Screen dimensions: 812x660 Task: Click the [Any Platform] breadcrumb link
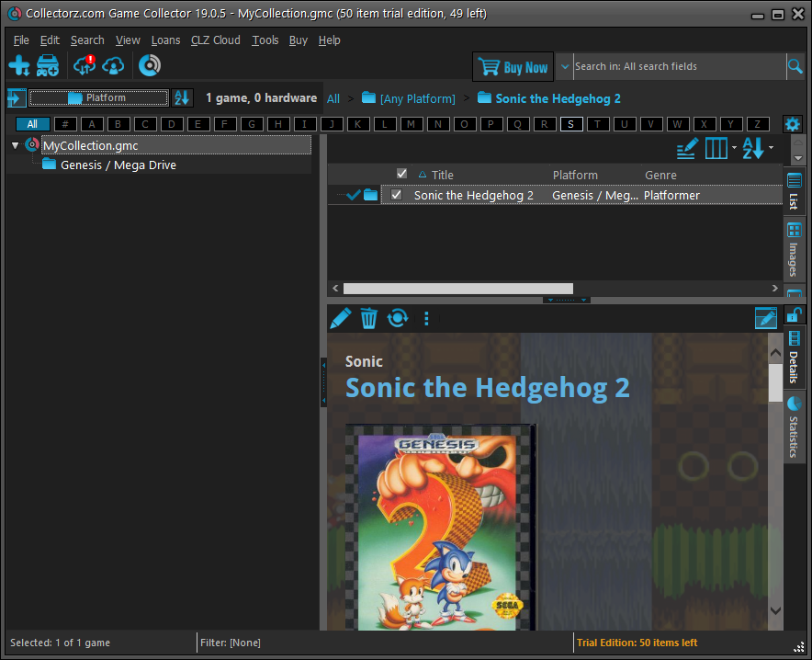[x=408, y=98]
